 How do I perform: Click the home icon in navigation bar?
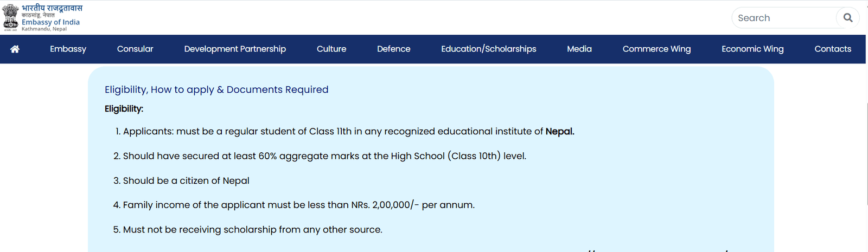(x=15, y=49)
